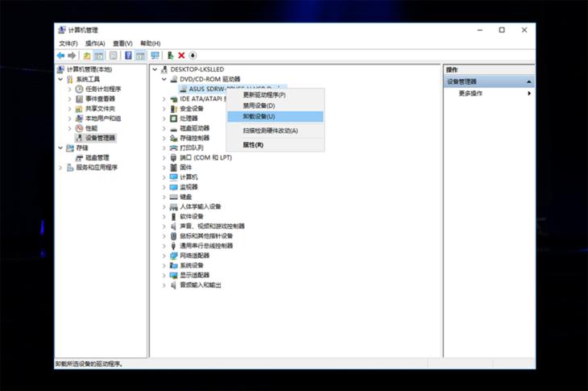
Task: Open the 帮助(H) menu
Action: click(x=151, y=44)
